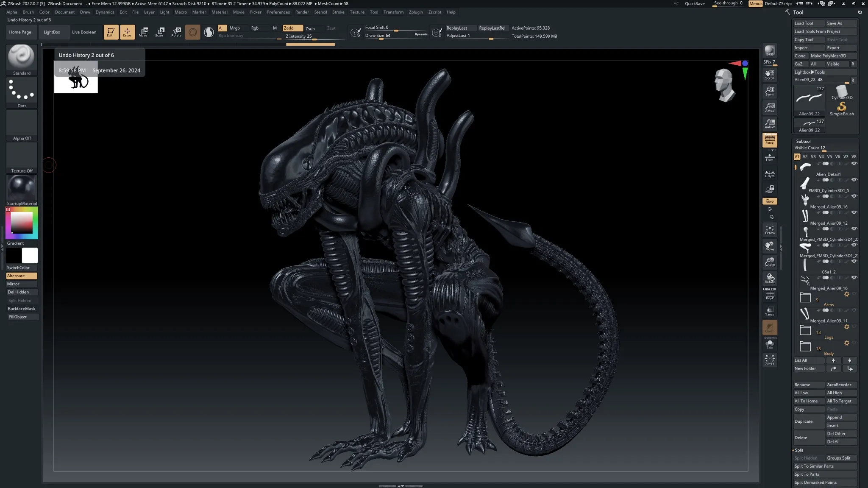This screenshot has width=868, height=488.
Task: Expand the Body subtool folder
Action: point(805,346)
